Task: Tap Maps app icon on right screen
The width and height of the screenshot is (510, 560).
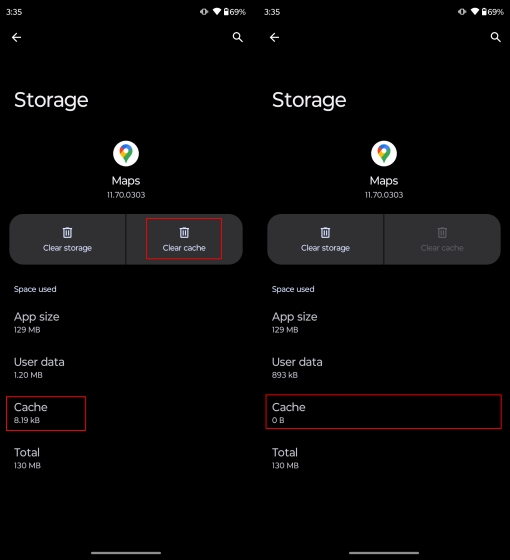Action: [x=384, y=154]
